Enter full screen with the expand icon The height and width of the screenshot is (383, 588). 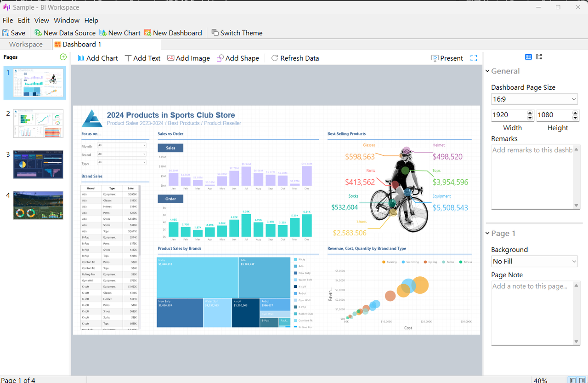[x=474, y=58]
